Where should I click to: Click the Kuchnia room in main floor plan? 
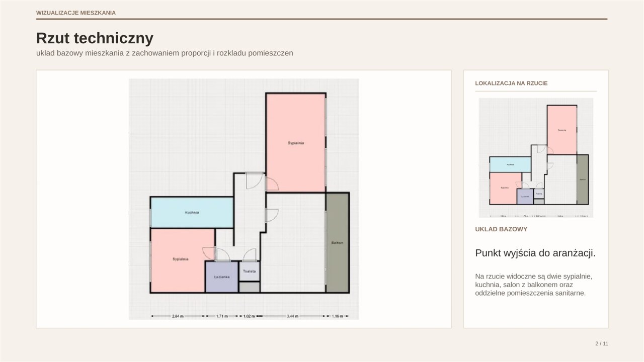(x=192, y=212)
